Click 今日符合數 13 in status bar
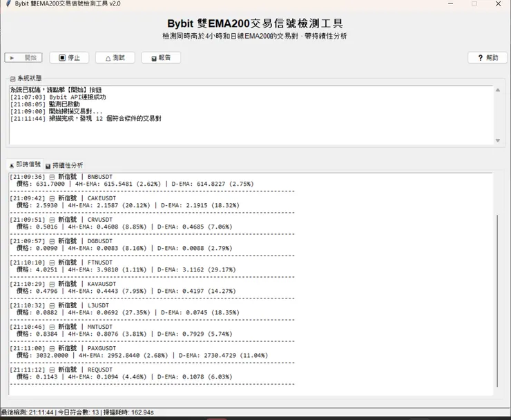 click(x=79, y=412)
